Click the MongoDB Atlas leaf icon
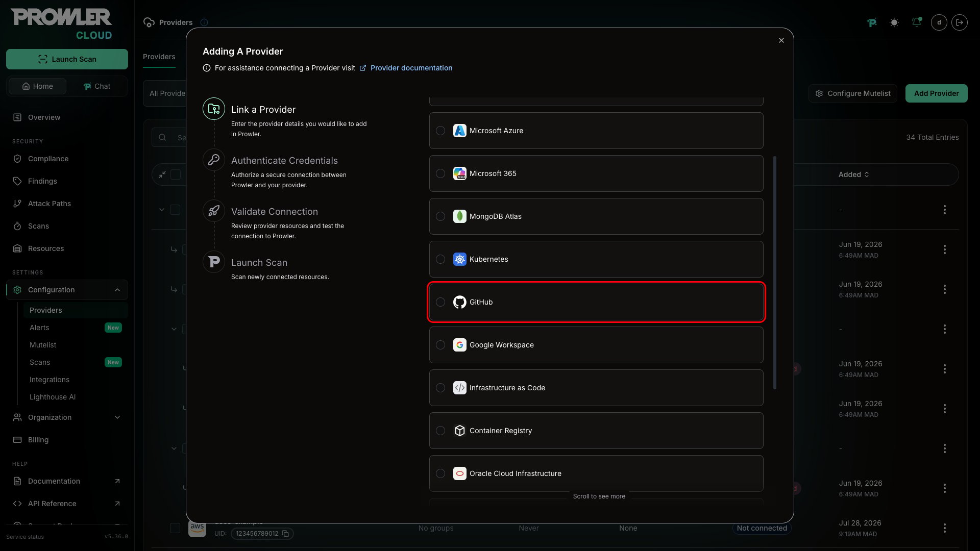 click(x=460, y=216)
